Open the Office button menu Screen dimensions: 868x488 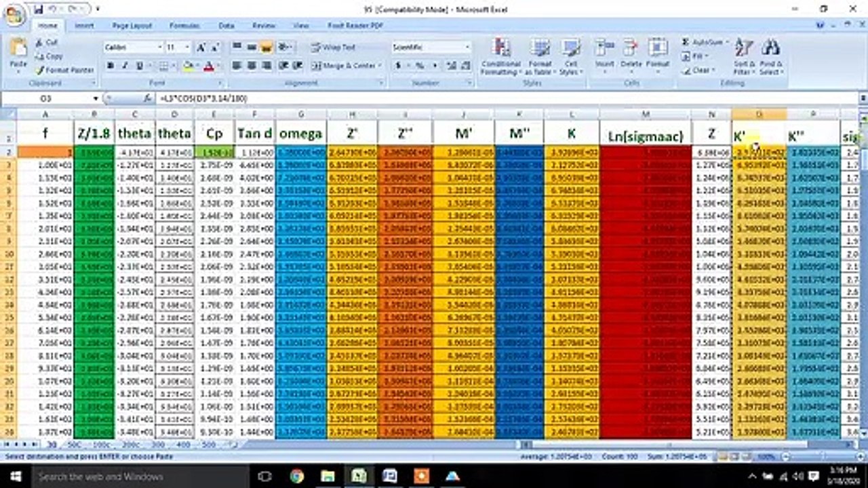tap(14, 15)
